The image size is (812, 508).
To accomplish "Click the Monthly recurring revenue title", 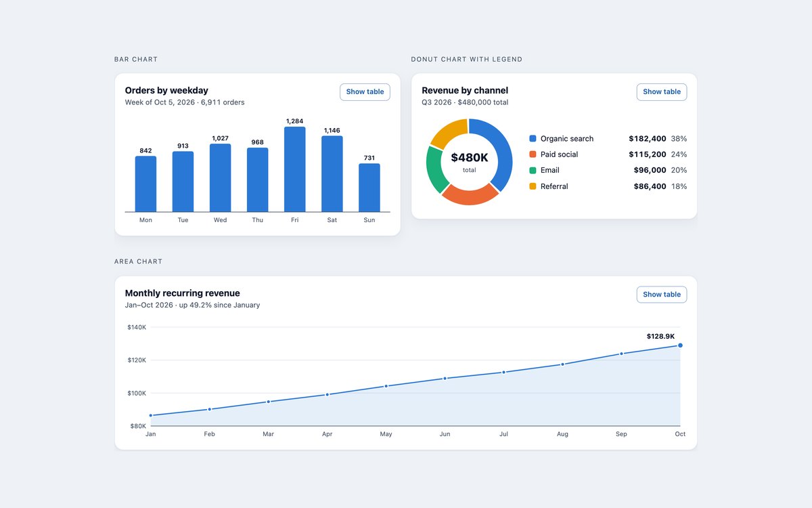I will [183, 293].
